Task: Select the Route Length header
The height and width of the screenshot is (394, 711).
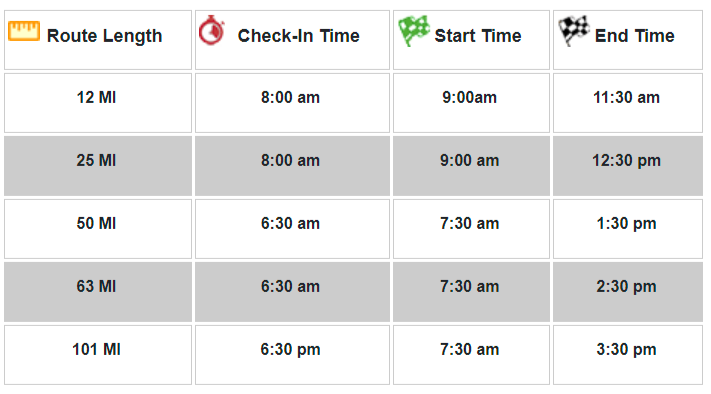Action: coord(98,40)
